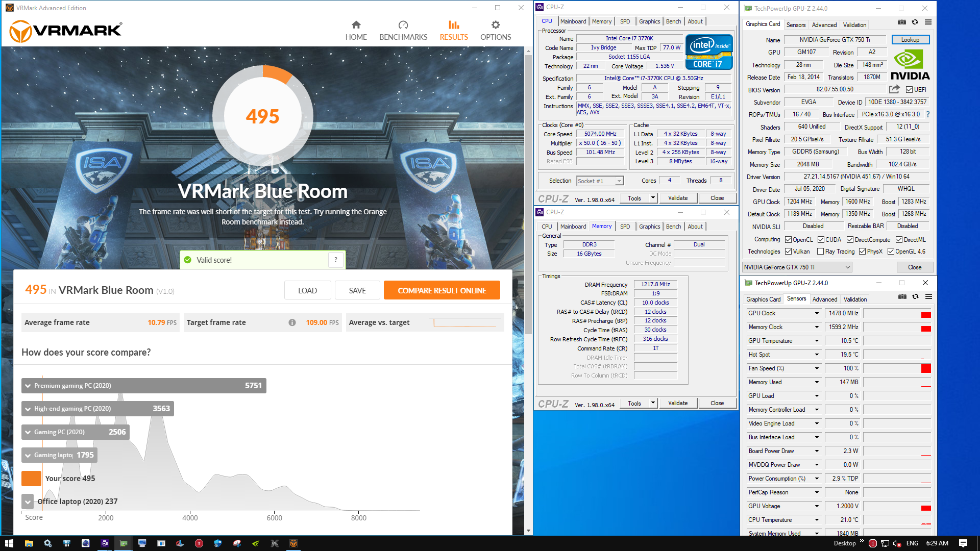Screen dimensions: 980x551
Task: Open the BENCHMARKS gauge icon in VRMark
Action: click(x=403, y=24)
